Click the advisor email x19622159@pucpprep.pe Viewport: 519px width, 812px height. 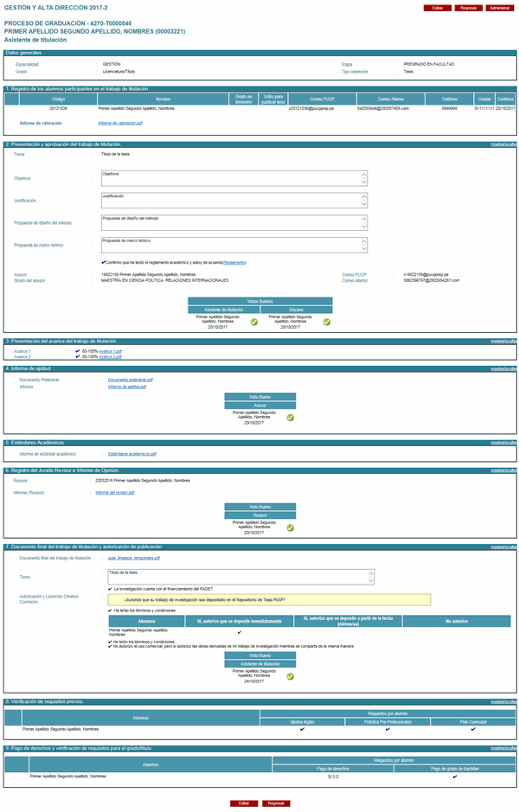(426, 275)
